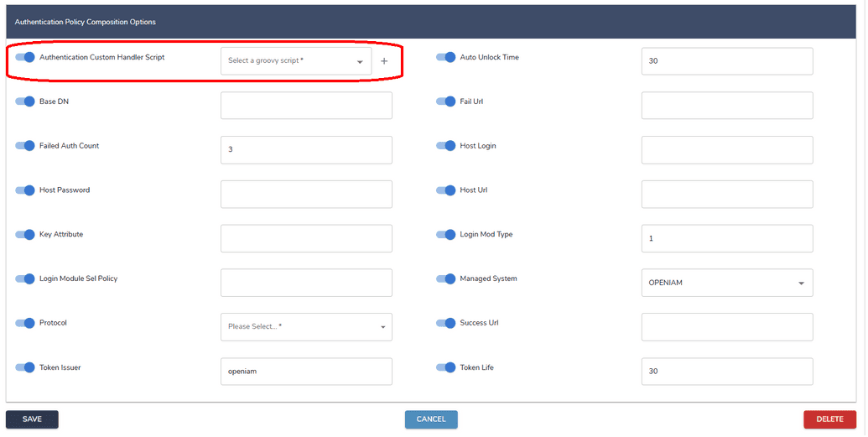Click the CANCEL button
868x437 pixels.
(431, 419)
